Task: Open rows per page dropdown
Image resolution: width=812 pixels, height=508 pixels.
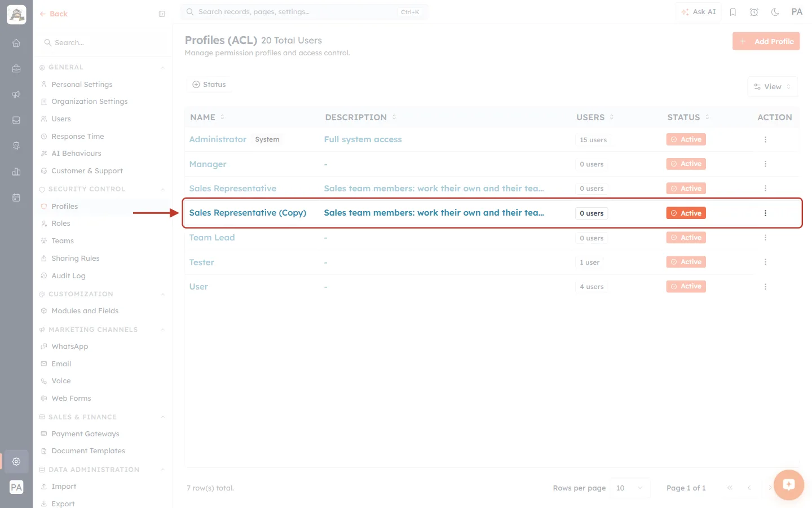Action: click(630, 488)
